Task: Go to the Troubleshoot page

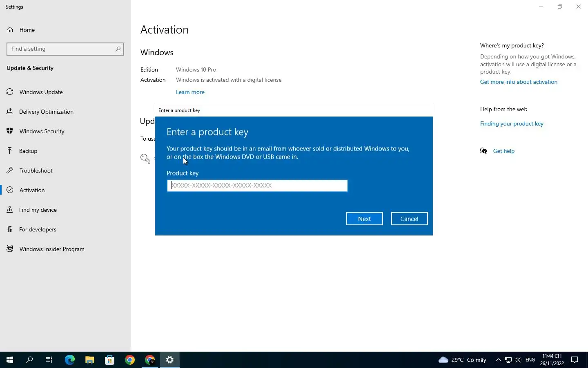Action: tap(65, 171)
